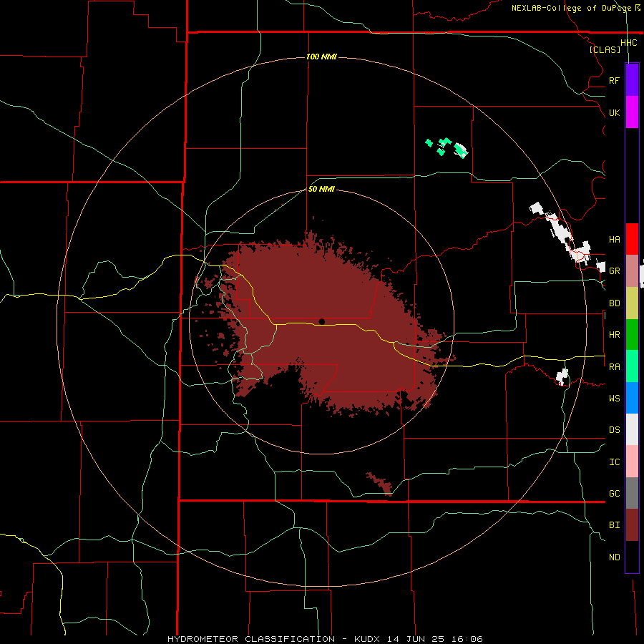644x644 pixels.
Task: Click the ND legend label
Action: point(614,557)
